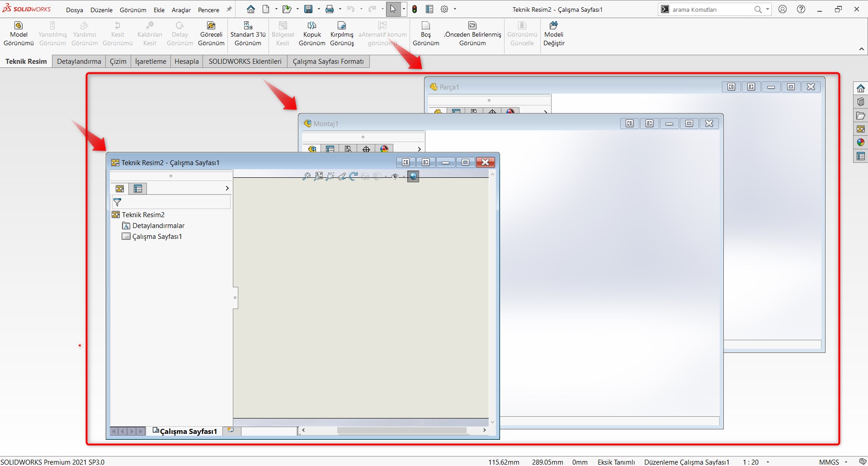Click the blue sphere display icon
The height and width of the screenshot is (466, 868).
(x=413, y=176)
